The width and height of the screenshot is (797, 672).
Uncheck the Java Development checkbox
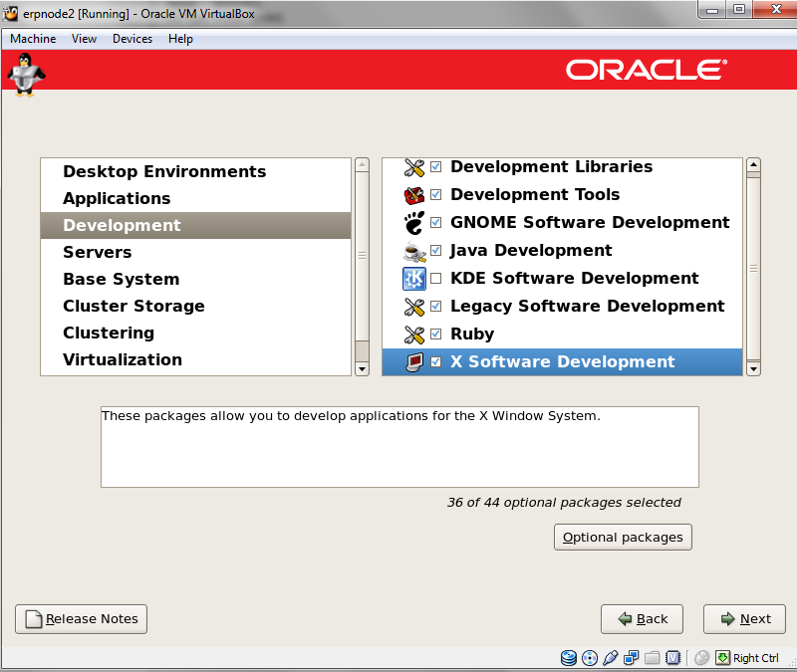pos(435,251)
